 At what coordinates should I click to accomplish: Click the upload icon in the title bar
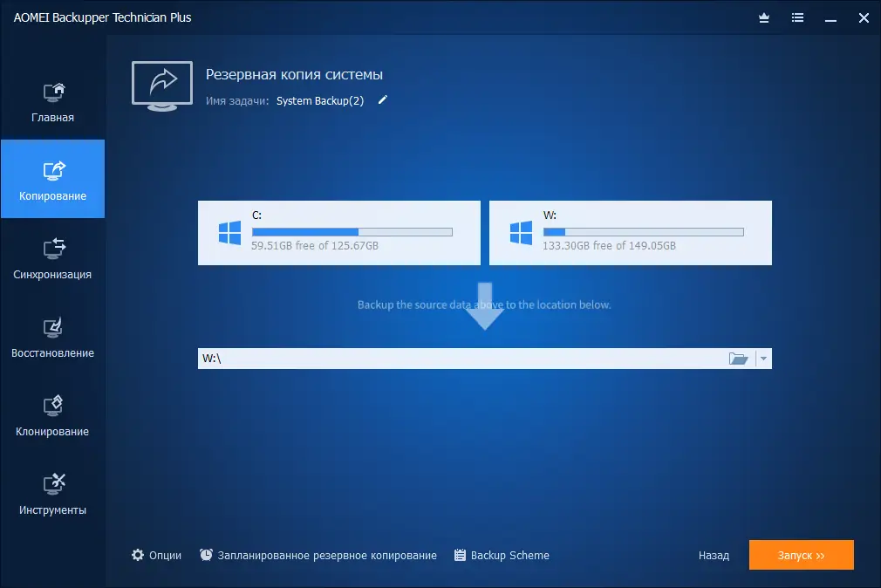click(763, 17)
